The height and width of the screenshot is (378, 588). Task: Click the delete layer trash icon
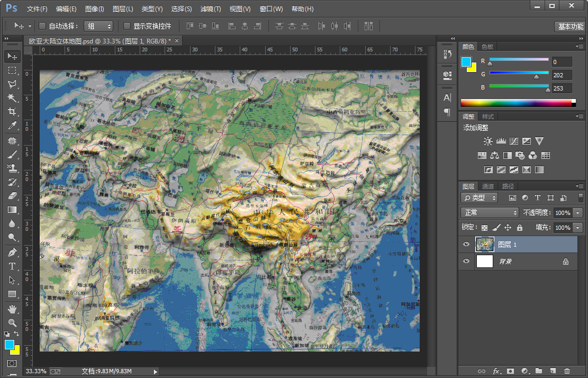(567, 371)
